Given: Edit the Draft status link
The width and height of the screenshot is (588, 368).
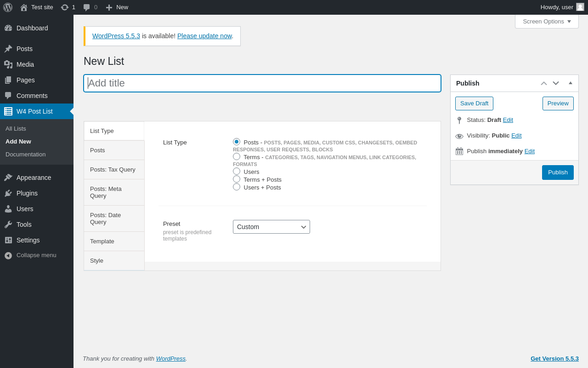Looking at the screenshot, I should [x=508, y=120].
